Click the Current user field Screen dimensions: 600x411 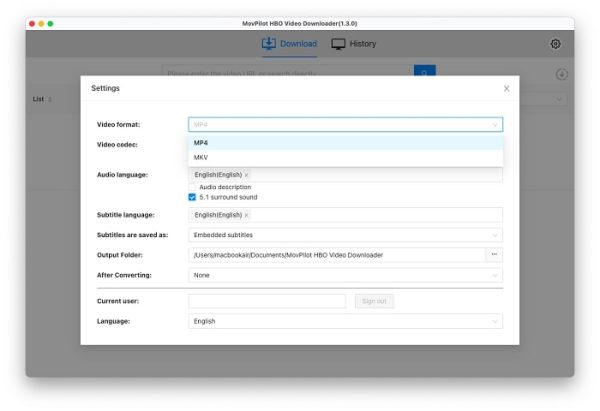pos(267,301)
